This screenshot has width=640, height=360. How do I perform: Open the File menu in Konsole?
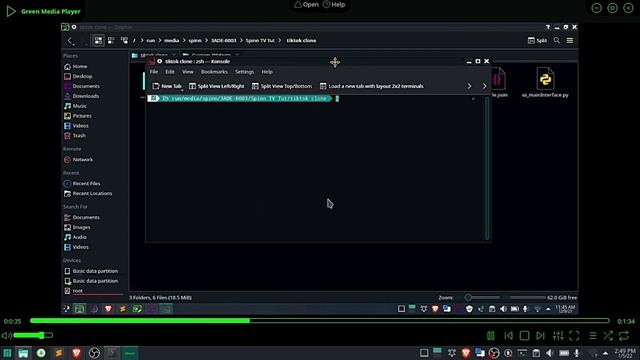click(x=154, y=72)
